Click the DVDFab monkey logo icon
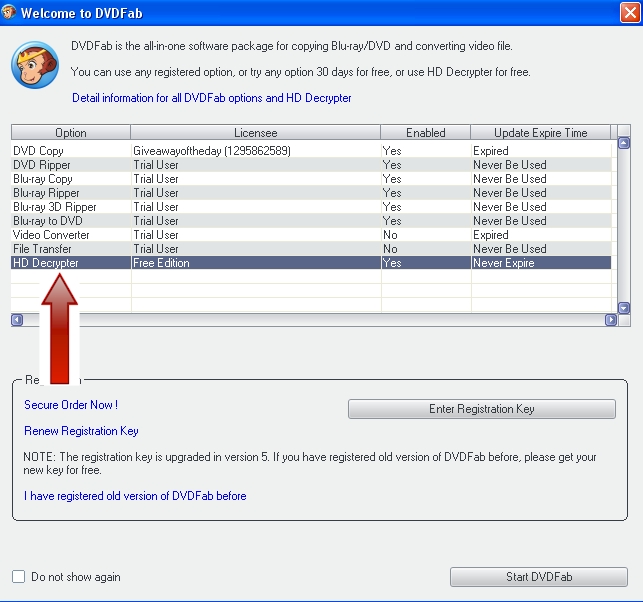This screenshot has width=643, height=602. point(35,64)
